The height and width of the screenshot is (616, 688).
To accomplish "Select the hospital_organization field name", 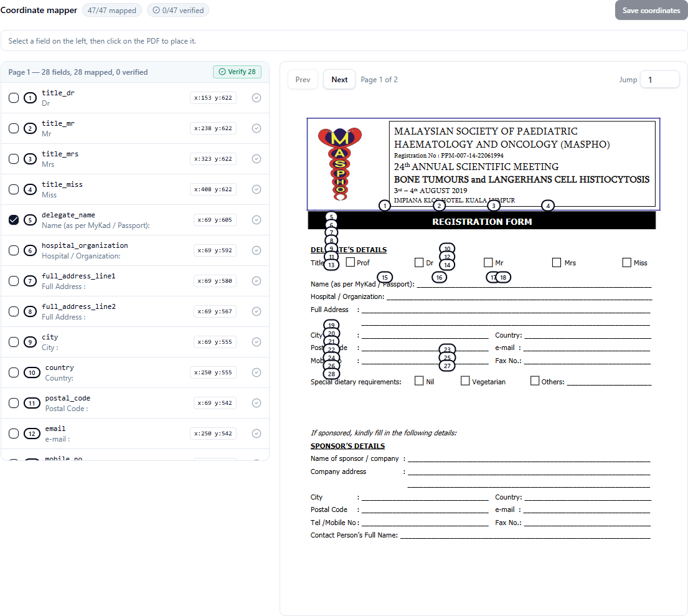I will point(85,245).
